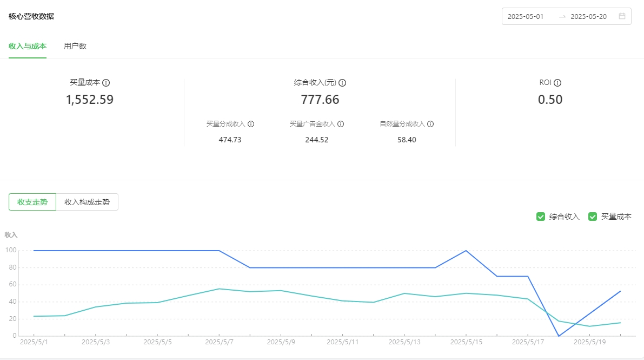644x360 pixels.
Task: Click the 244.52 value
Action: [x=317, y=140]
